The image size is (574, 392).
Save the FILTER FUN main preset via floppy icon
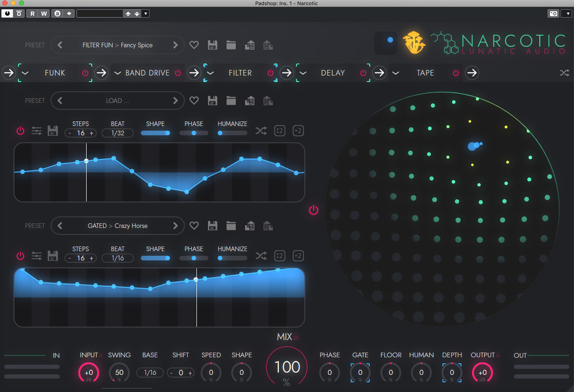(212, 45)
